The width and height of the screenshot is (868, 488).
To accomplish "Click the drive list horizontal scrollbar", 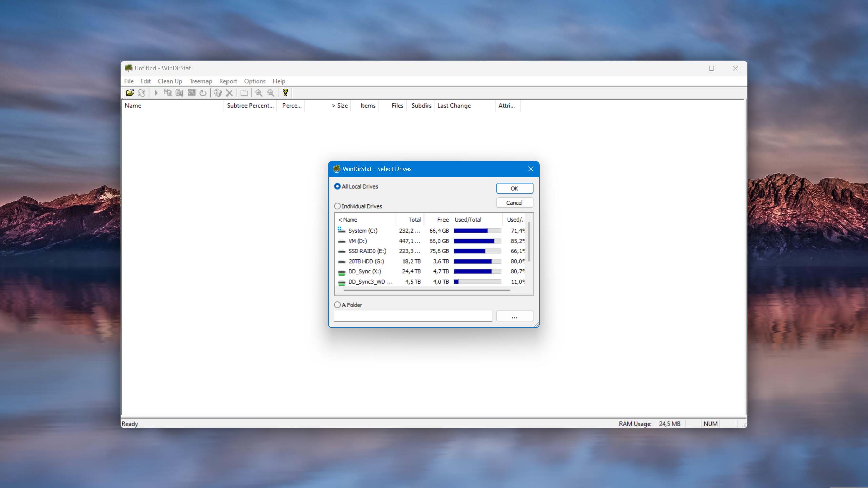I will [x=427, y=290].
